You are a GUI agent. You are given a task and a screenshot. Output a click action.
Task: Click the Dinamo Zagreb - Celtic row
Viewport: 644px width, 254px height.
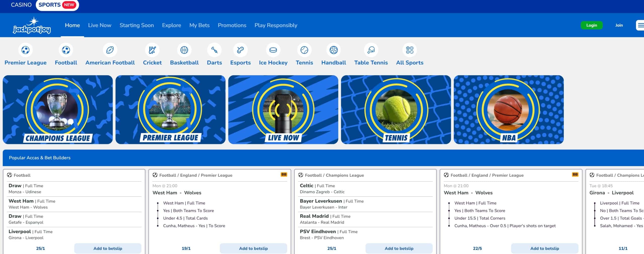click(x=366, y=189)
